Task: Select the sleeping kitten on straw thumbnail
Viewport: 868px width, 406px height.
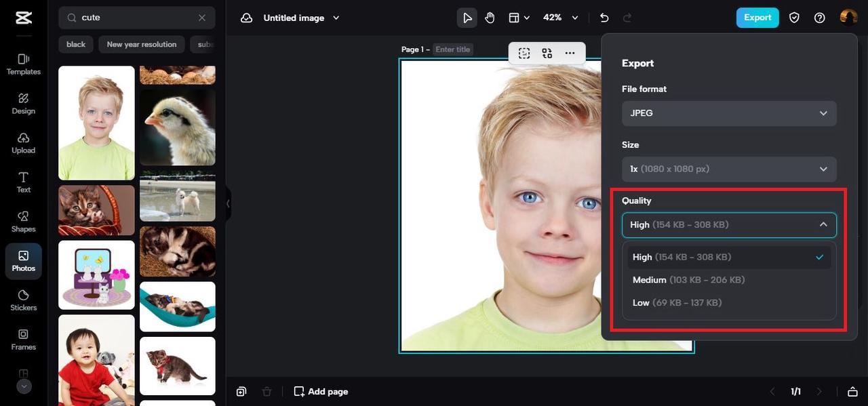Action: (x=178, y=251)
